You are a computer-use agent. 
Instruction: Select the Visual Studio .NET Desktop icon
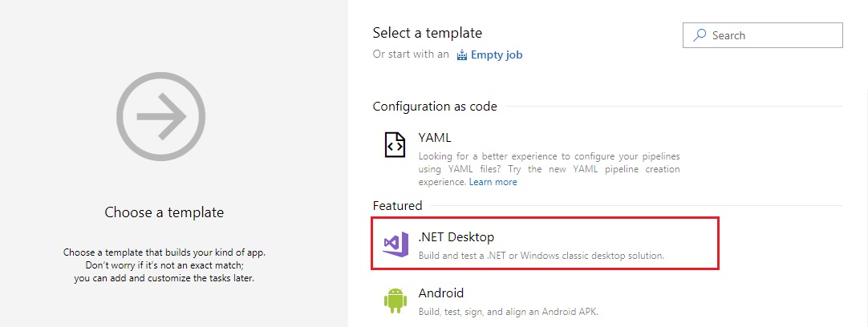(x=395, y=246)
